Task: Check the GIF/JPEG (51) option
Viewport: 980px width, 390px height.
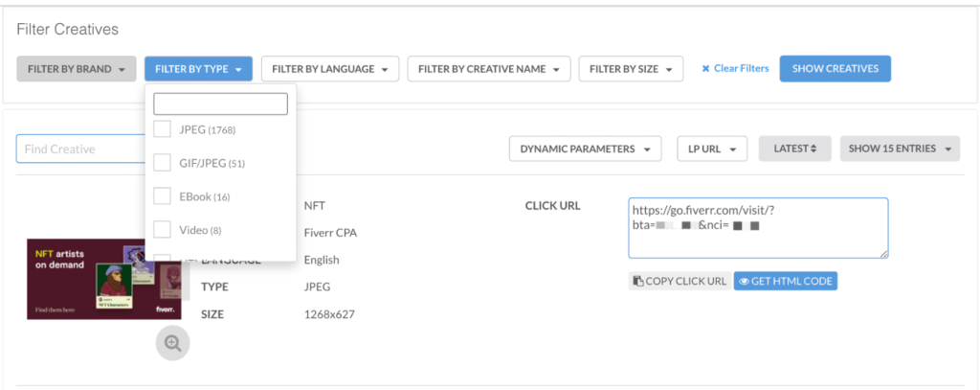Action: click(x=163, y=163)
